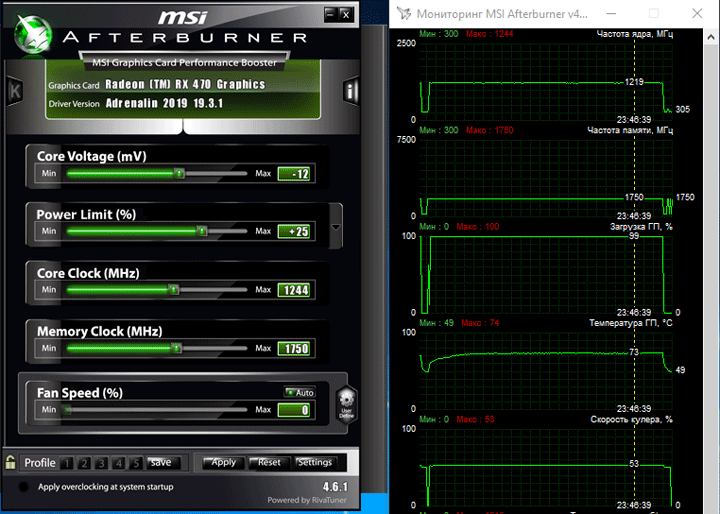
Task: Close the monitoring window
Action: 697,13
